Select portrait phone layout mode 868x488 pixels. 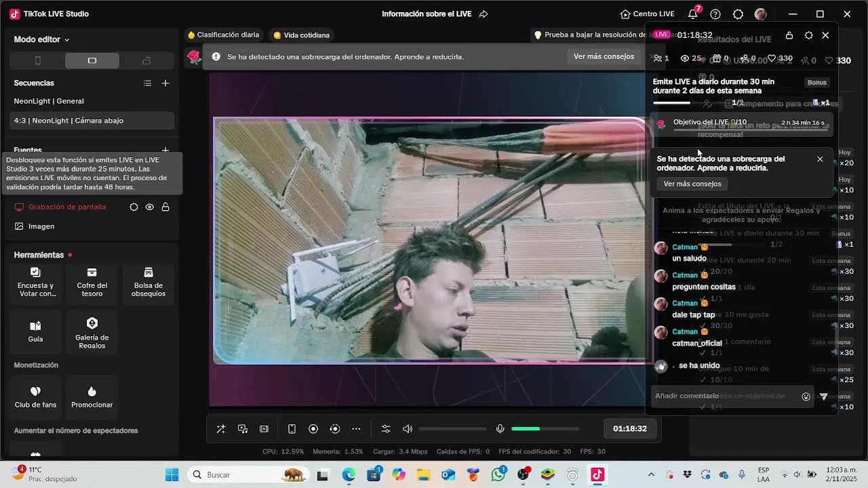point(38,61)
